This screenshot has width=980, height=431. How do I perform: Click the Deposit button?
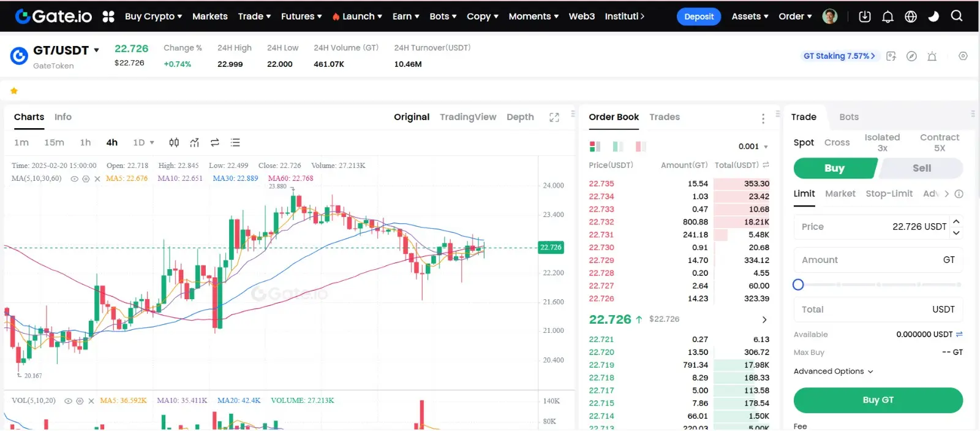pyautogui.click(x=699, y=17)
